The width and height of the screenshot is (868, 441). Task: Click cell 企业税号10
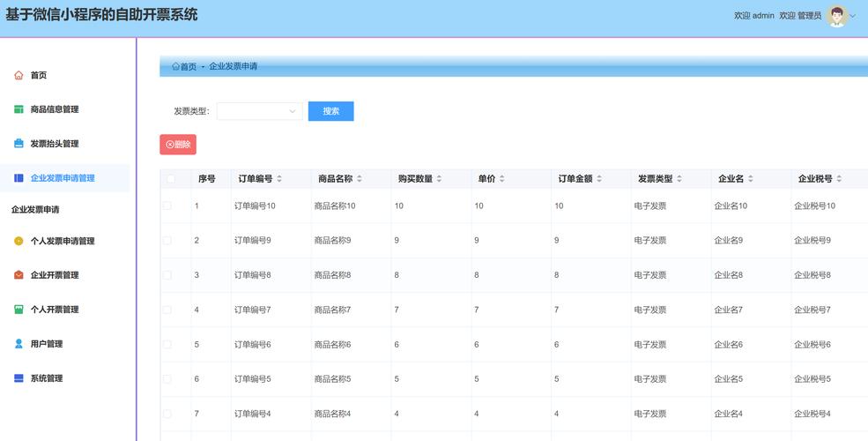815,206
